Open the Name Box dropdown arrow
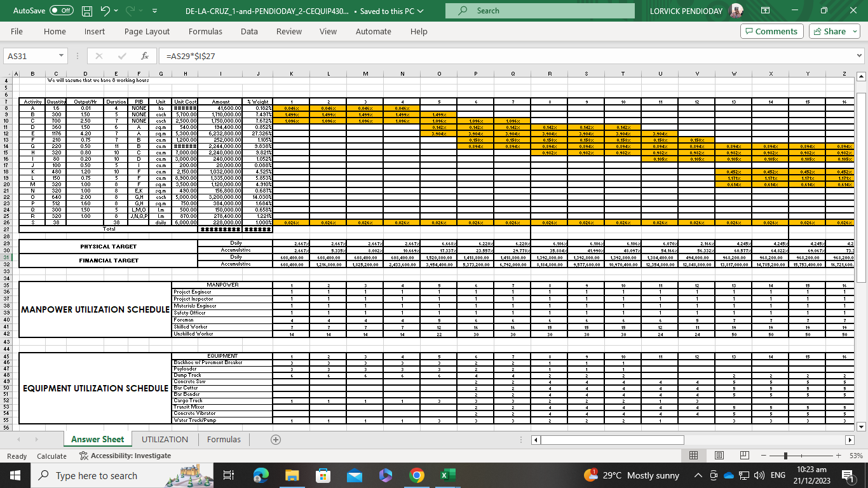868x488 pixels. 61,56
